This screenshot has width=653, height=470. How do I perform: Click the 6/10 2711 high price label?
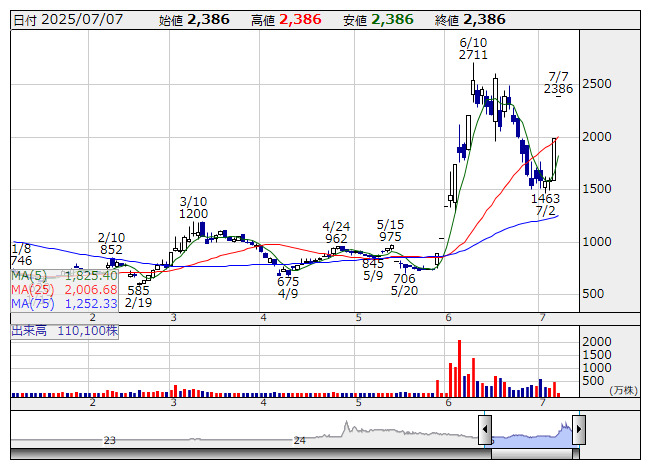coord(473,49)
